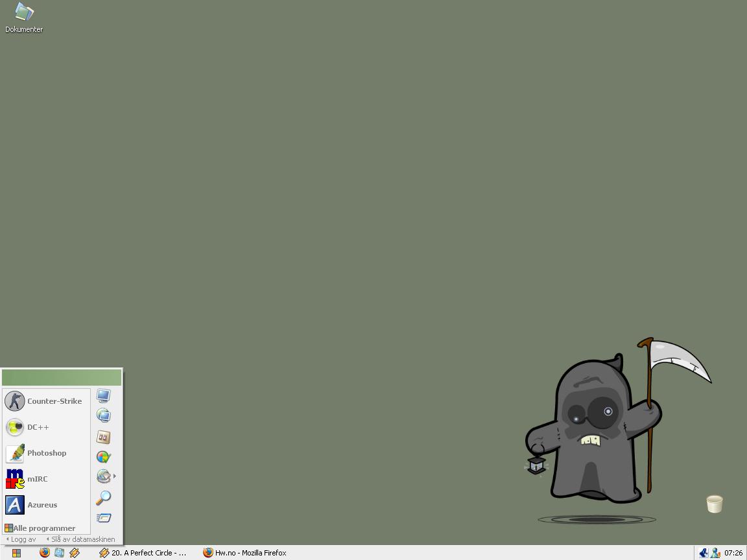Launch Firefox from quick launch
The width and height of the screenshot is (747, 560).
coord(45,552)
